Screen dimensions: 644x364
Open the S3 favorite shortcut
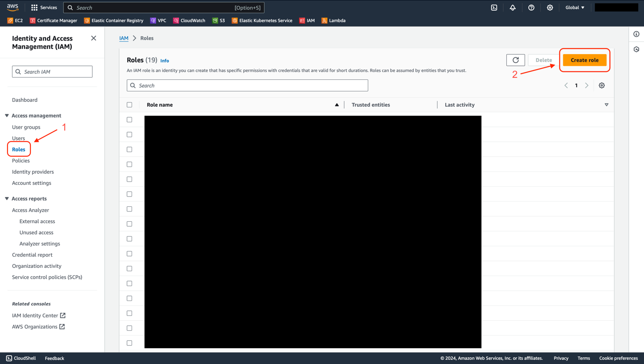[218, 21]
